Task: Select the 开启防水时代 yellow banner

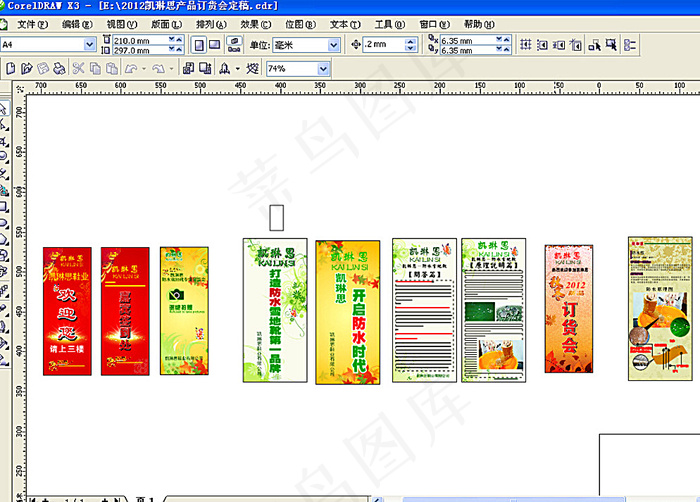Action: pos(348,312)
